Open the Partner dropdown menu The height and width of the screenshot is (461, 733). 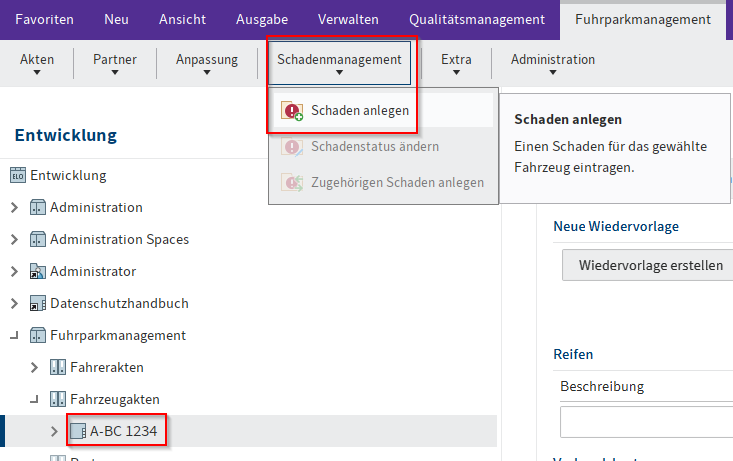[x=115, y=64]
